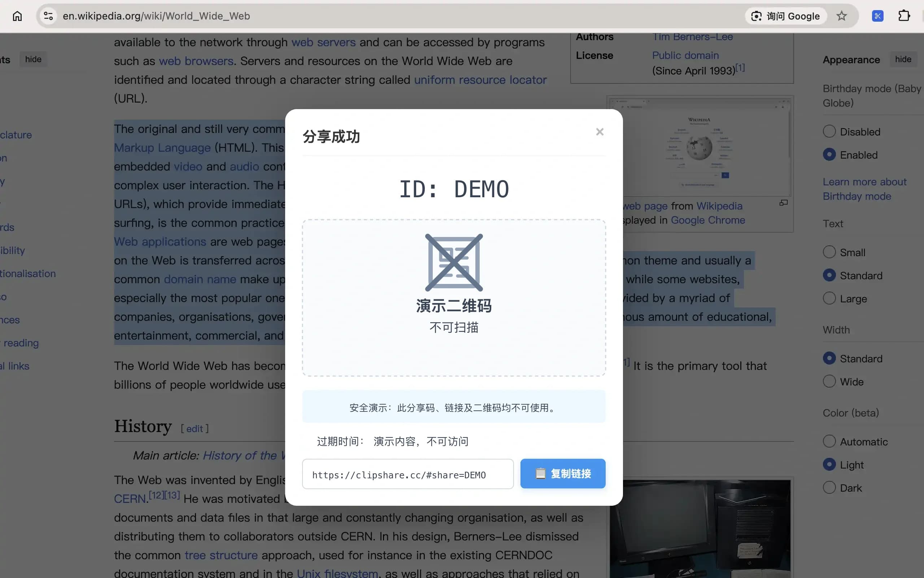
Task: Open the tree structure link
Action: pos(221,555)
